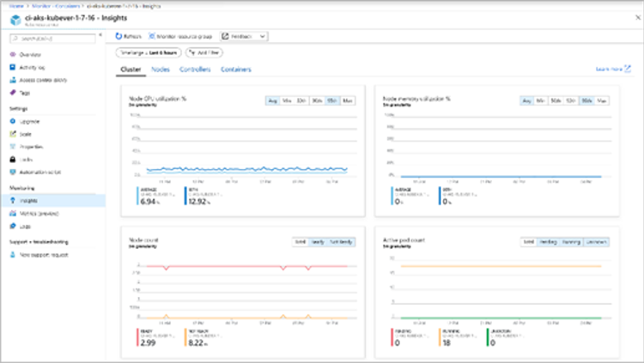Click the Add Filter pill
The height and width of the screenshot is (363, 644).
coord(204,52)
